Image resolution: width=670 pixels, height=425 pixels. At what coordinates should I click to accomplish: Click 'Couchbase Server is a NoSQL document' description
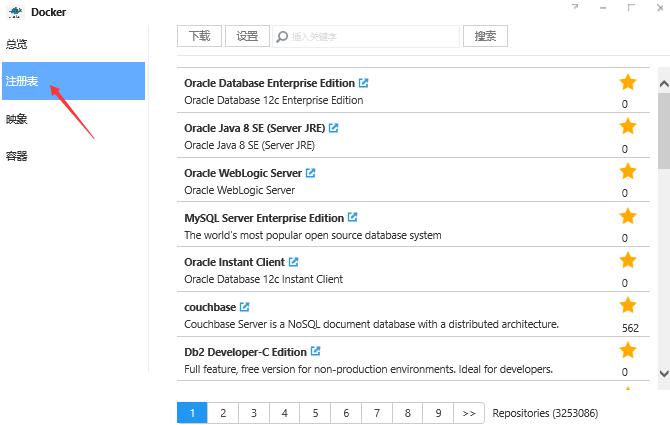(371, 324)
